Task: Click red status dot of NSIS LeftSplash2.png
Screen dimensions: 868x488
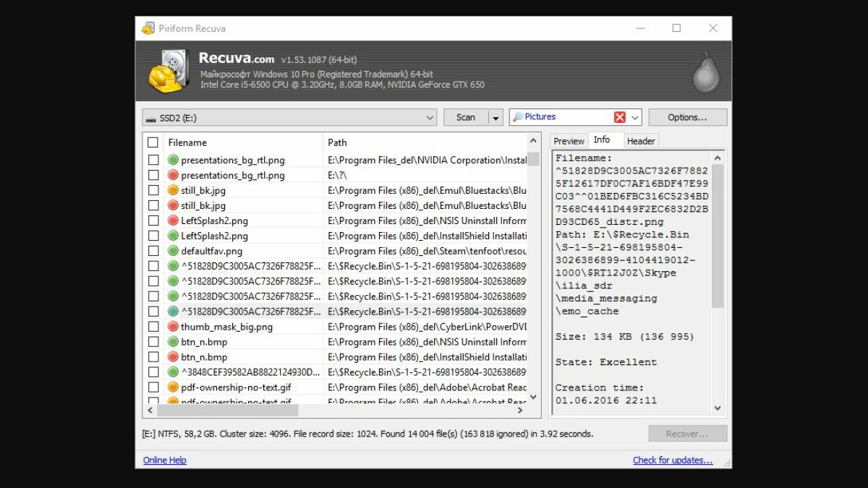Action: pos(173,221)
